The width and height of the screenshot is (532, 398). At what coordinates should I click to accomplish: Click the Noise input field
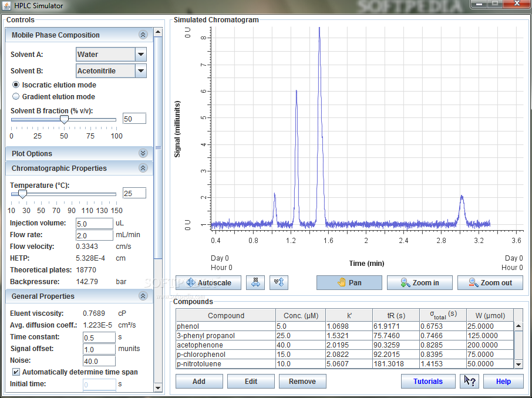[x=99, y=361]
